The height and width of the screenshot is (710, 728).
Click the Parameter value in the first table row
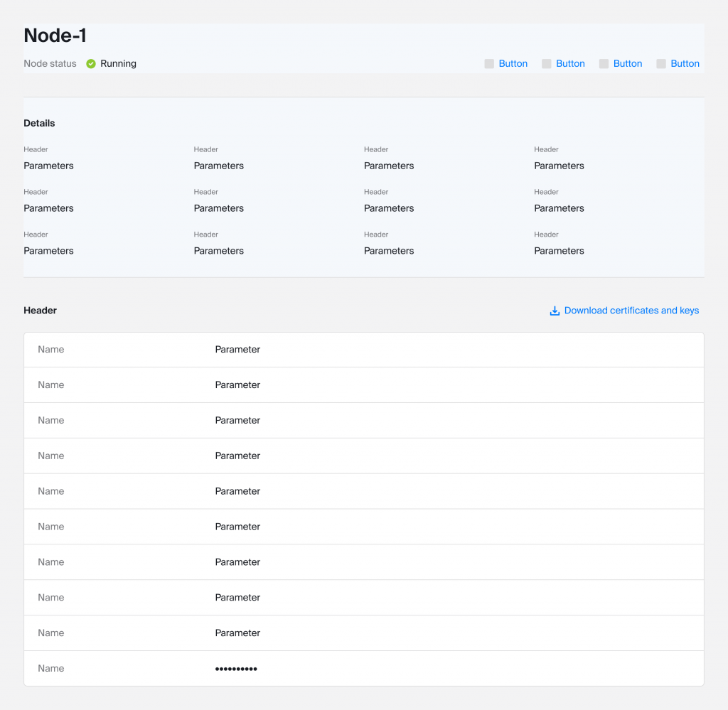237,350
